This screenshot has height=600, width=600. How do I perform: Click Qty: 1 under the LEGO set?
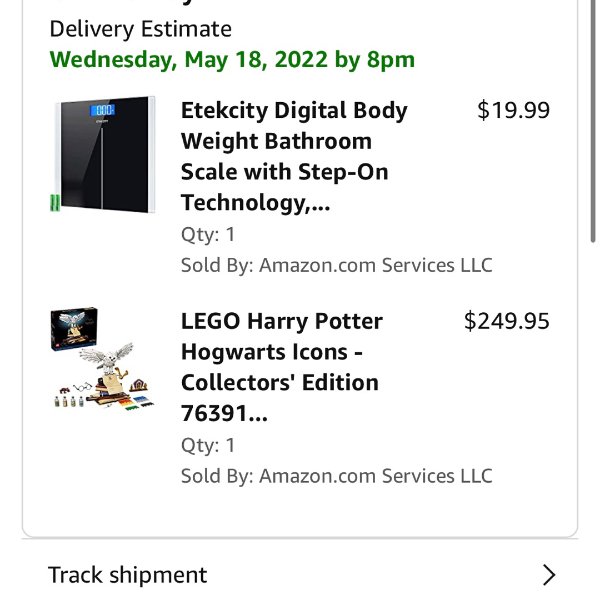[x=208, y=445]
